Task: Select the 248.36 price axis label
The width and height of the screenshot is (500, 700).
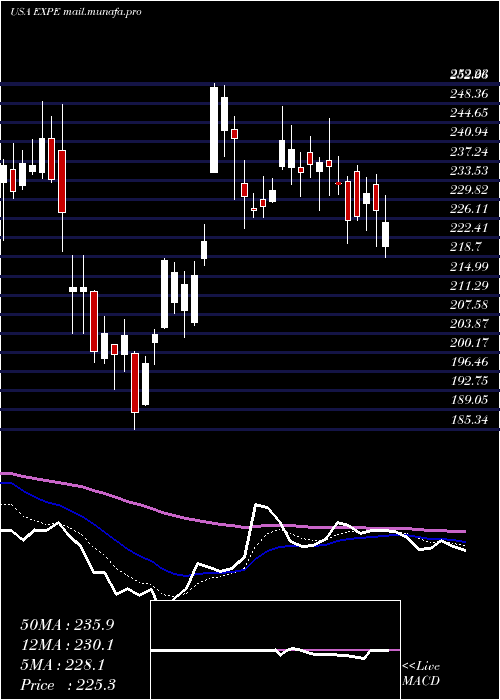Action: (469, 94)
